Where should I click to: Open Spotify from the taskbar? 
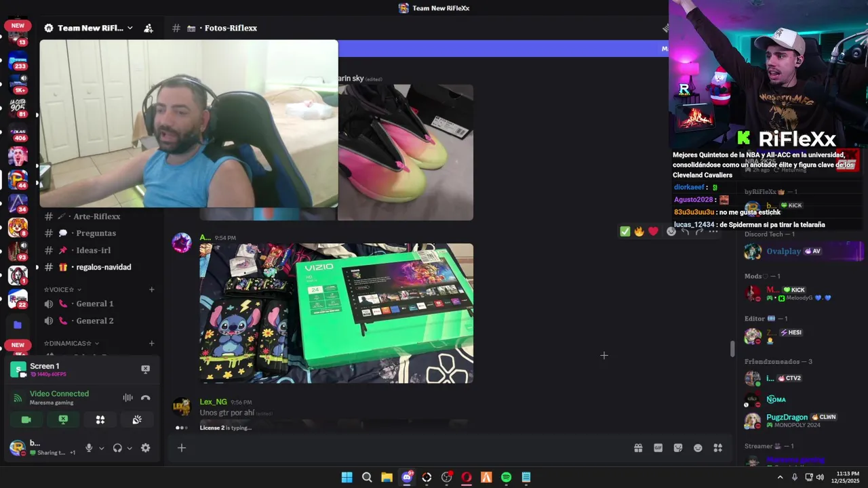[x=506, y=477]
